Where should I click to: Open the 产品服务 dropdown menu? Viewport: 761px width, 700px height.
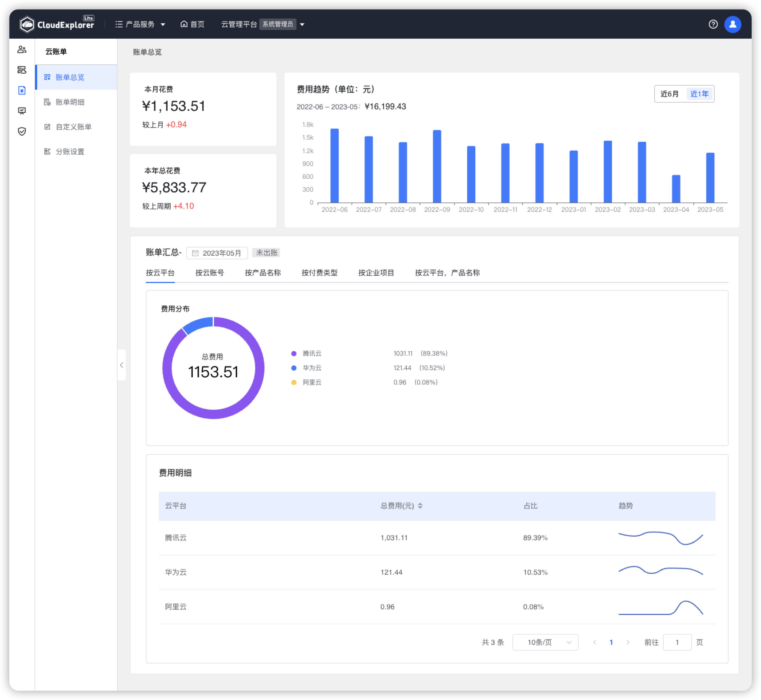[x=140, y=24]
